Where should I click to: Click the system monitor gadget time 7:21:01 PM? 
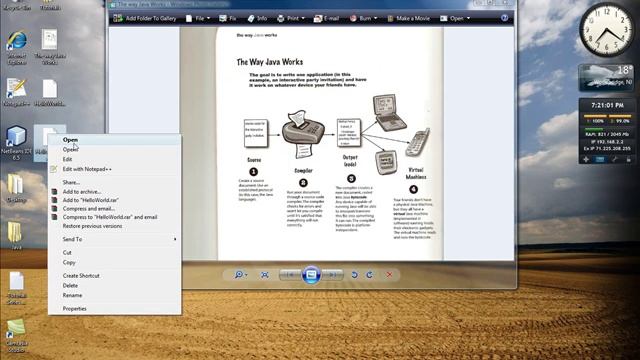[x=607, y=105]
